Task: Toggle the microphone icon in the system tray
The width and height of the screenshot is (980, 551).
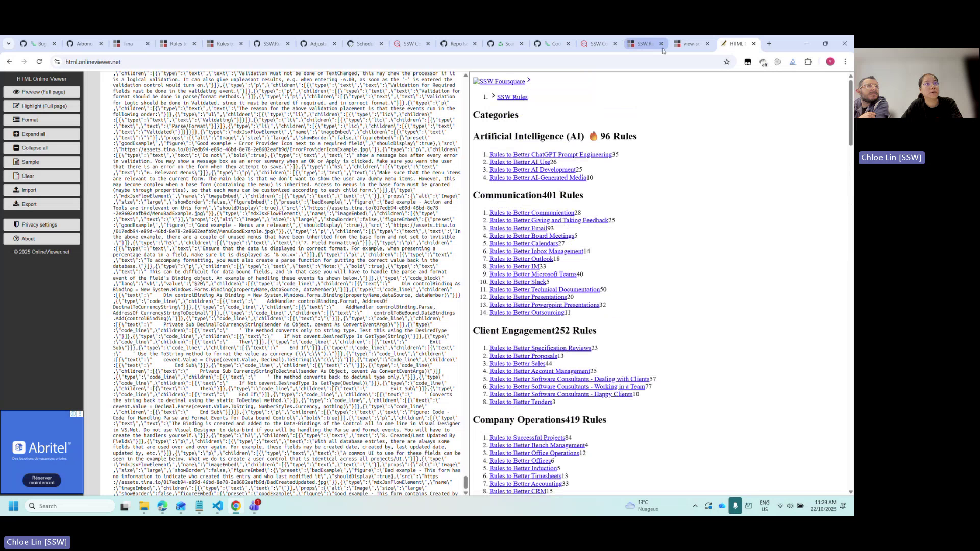Action: 735,506
